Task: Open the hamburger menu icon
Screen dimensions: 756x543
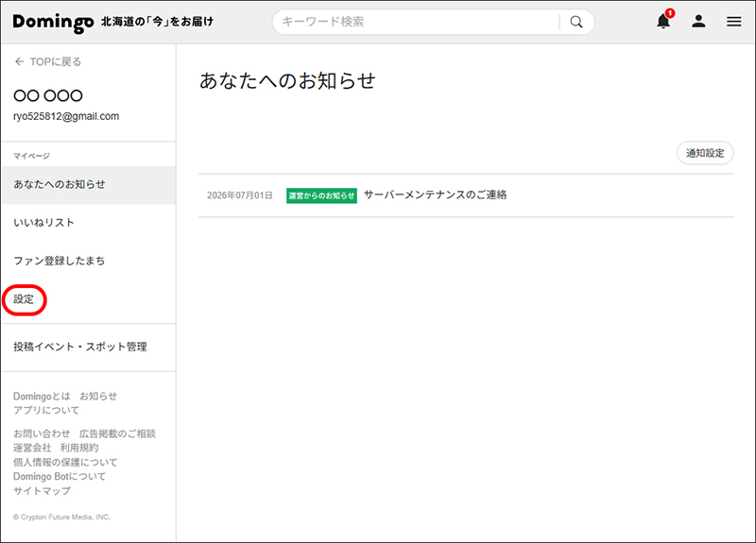Action: pyautogui.click(x=734, y=22)
